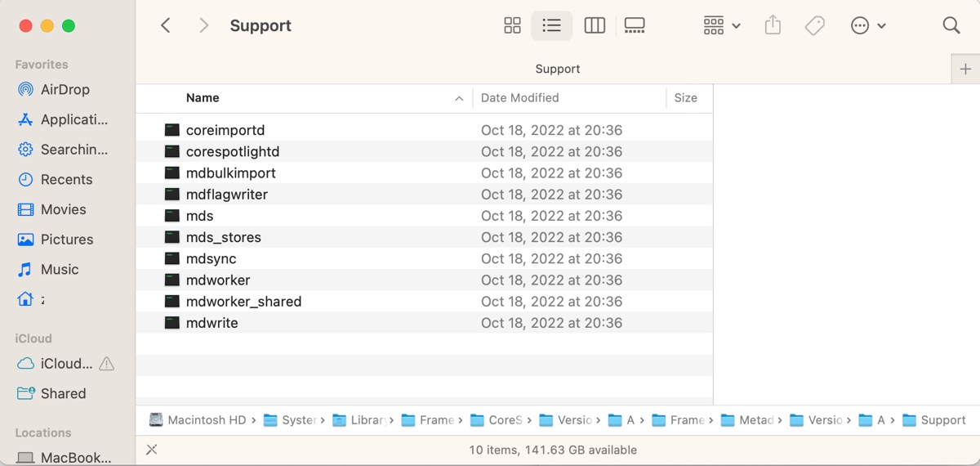980x466 pixels.
Task: Click the crossed-arrows icon in status bar
Action: (151, 450)
